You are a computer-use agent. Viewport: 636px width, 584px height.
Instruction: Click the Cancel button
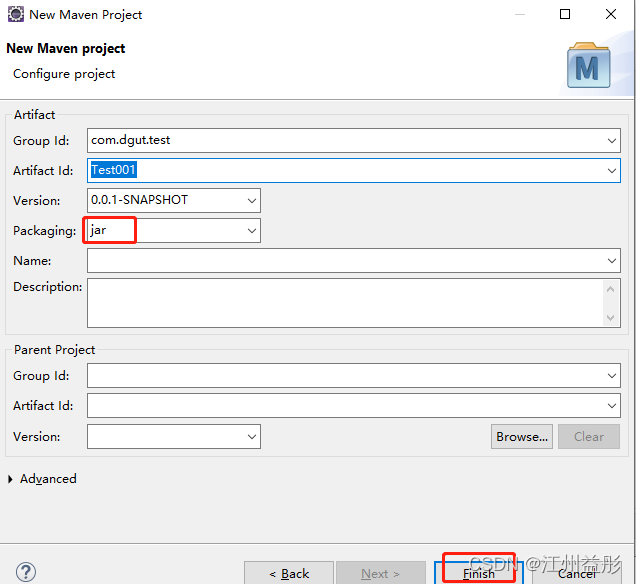coord(577,573)
